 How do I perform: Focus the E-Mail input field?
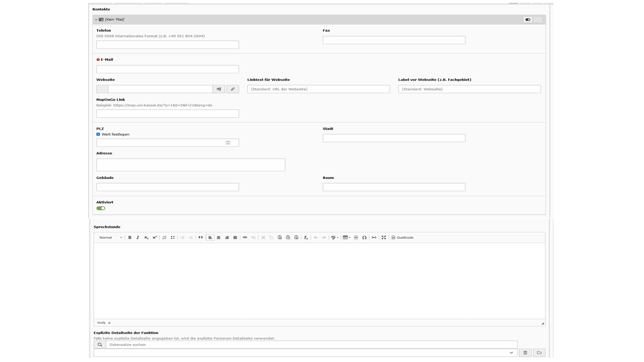168,69
